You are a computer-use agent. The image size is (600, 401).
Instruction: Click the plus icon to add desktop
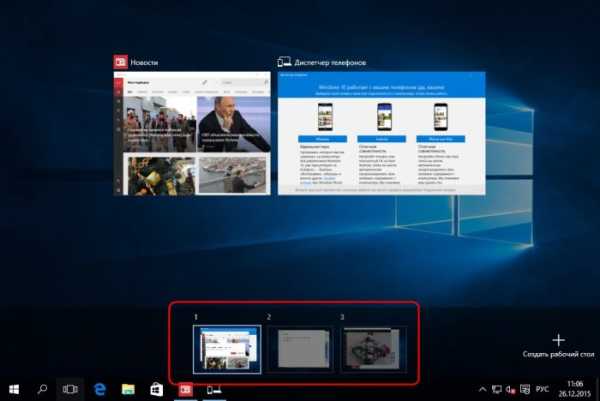point(559,340)
